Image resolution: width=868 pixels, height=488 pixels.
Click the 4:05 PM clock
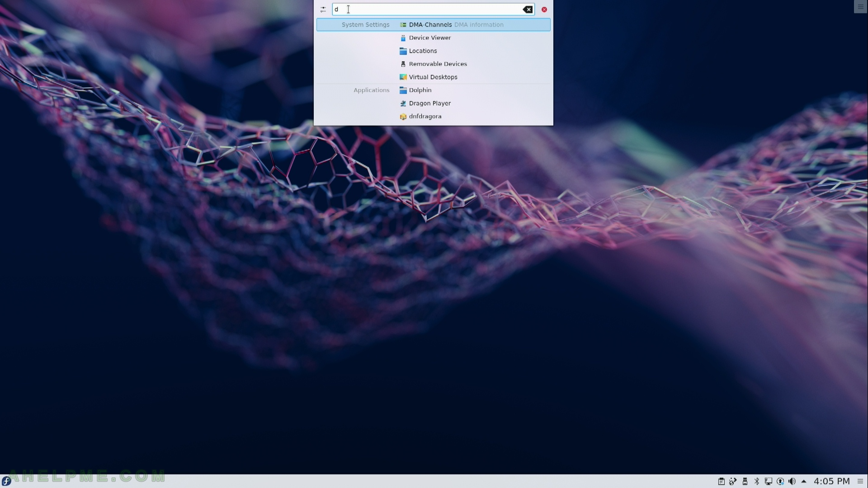pos(832,482)
